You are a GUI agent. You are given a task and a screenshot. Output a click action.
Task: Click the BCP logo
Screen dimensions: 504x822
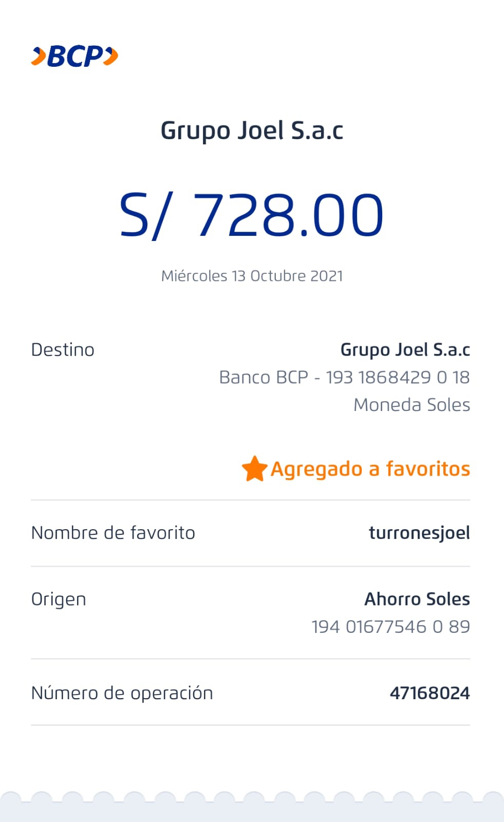pyautogui.click(x=75, y=56)
